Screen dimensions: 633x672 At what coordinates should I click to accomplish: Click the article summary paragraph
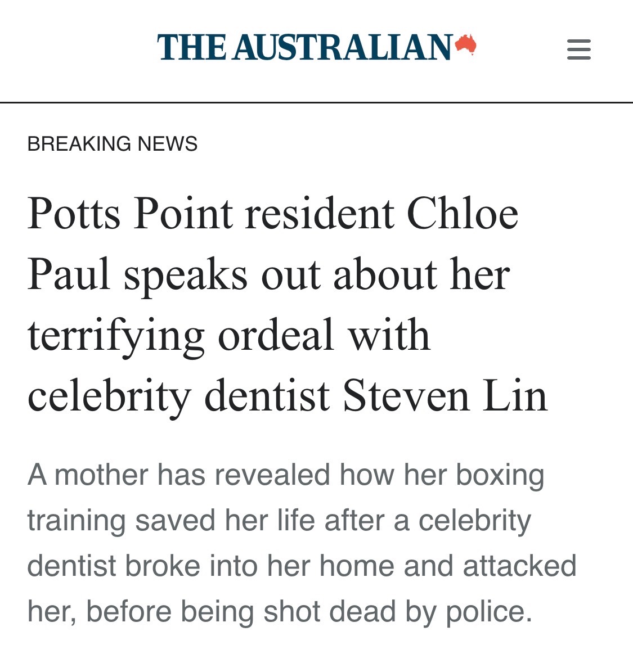click(302, 543)
